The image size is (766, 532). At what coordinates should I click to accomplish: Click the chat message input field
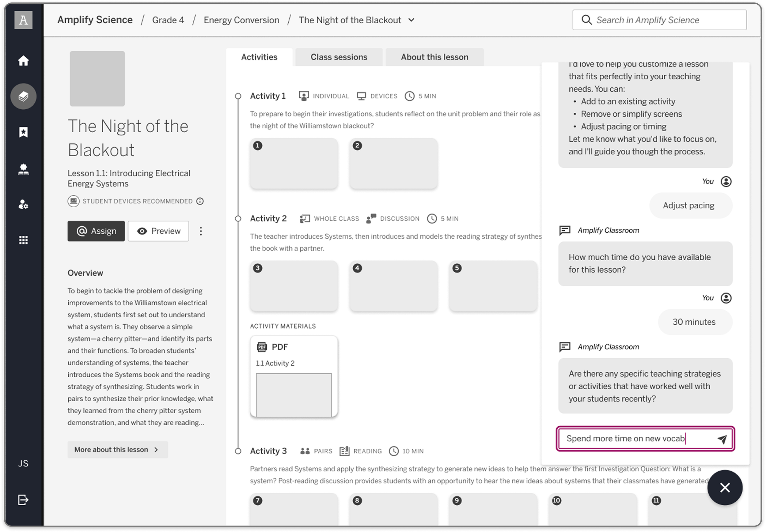pyautogui.click(x=645, y=439)
